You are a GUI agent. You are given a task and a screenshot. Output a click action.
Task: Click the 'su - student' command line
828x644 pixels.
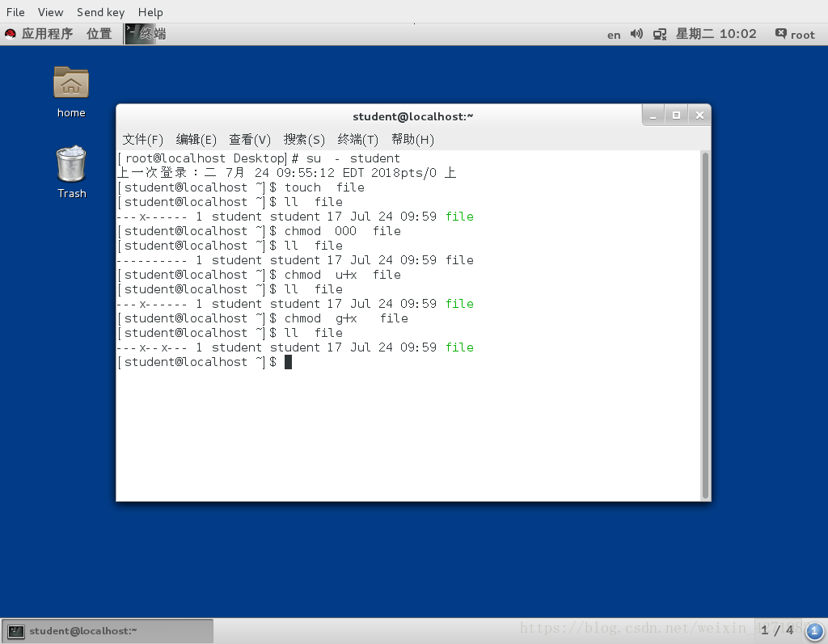[x=259, y=158]
